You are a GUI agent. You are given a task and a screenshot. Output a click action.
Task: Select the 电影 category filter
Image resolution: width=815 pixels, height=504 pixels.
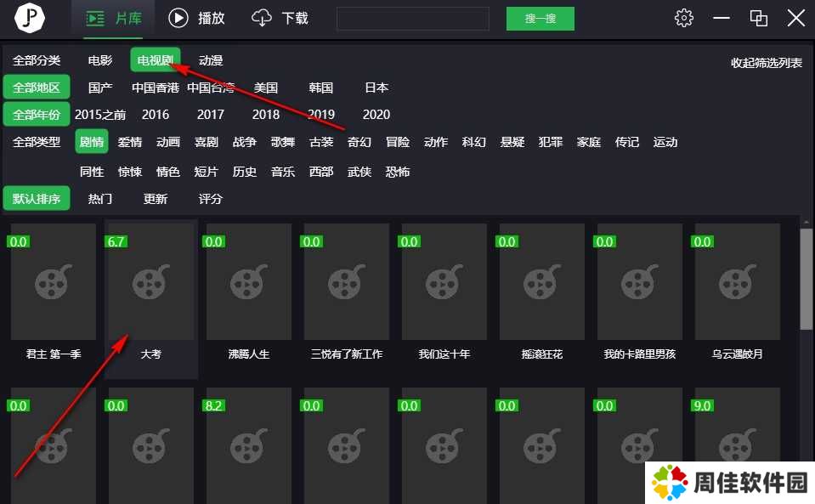coord(100,60)
